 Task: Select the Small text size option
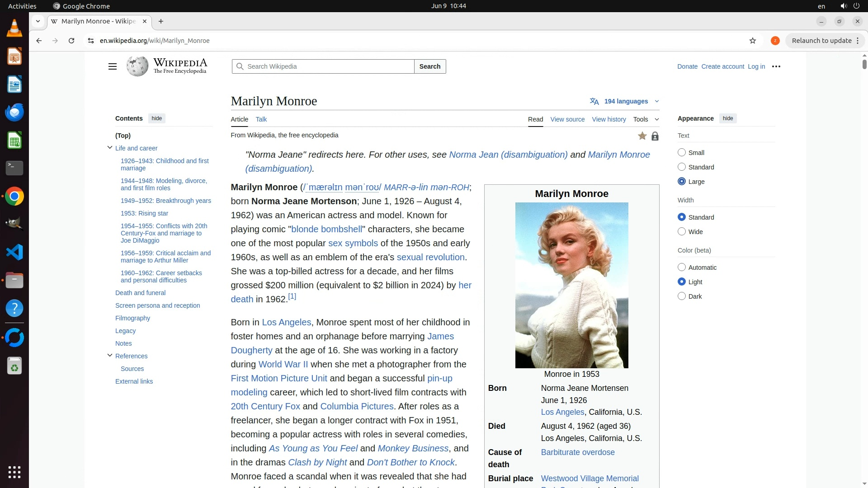coord(682,153)
